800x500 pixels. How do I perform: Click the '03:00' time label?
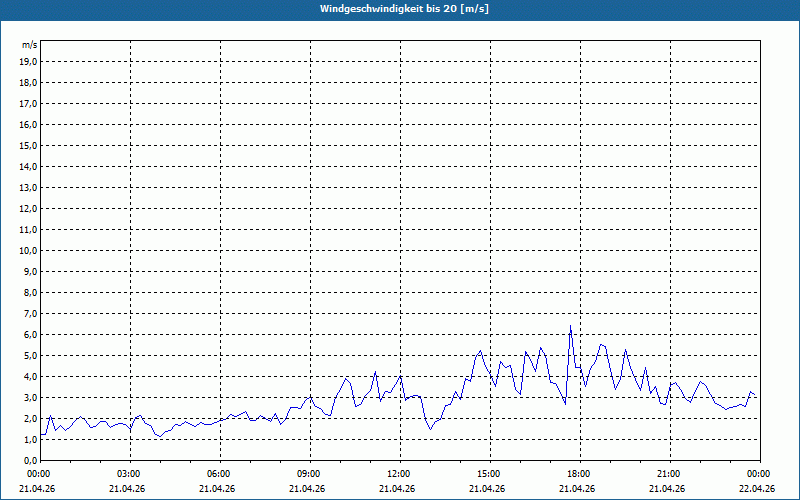pyautogui.click(x=130, y=474)
